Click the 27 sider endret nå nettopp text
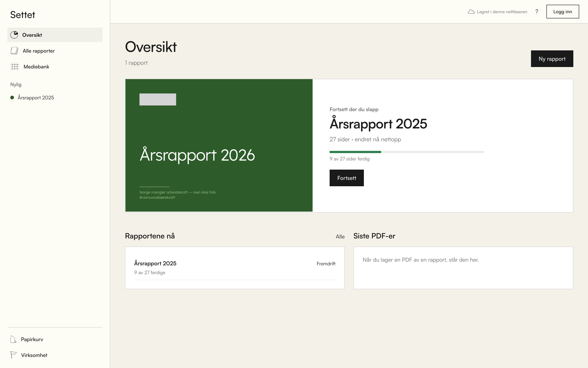Image resolution: width=588 pixels, height=368 pixels. 365,139
